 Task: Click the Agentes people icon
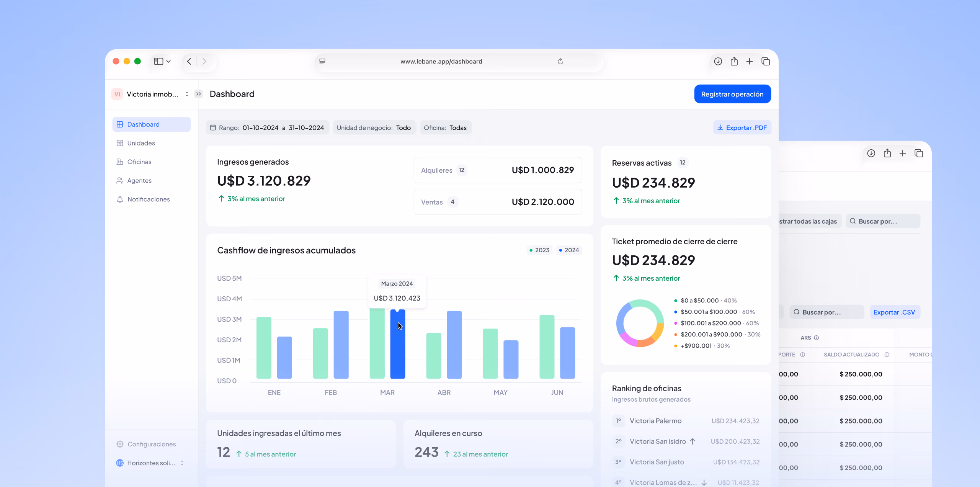click(120, 181)
